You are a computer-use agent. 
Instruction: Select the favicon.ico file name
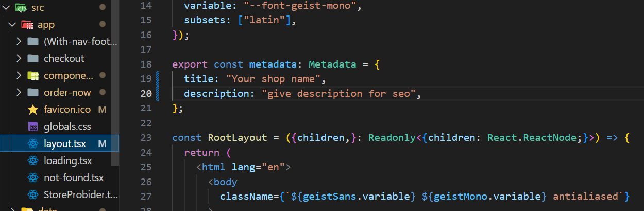click(67, 110)
